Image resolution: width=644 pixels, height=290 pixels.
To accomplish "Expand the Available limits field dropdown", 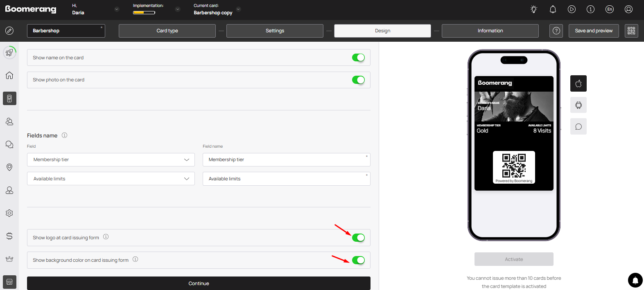I will click(x=111, y=179).
